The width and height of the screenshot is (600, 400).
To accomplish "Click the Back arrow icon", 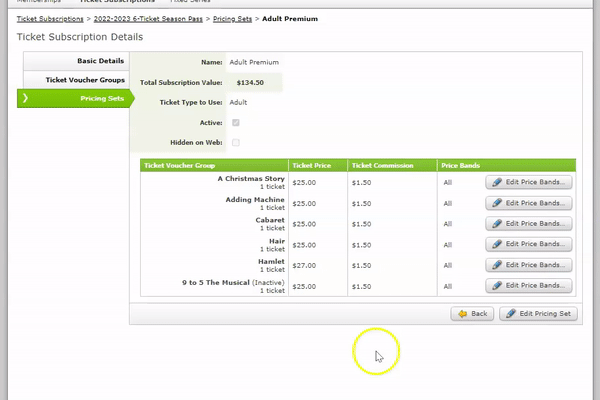I will [x=463, y=314].
